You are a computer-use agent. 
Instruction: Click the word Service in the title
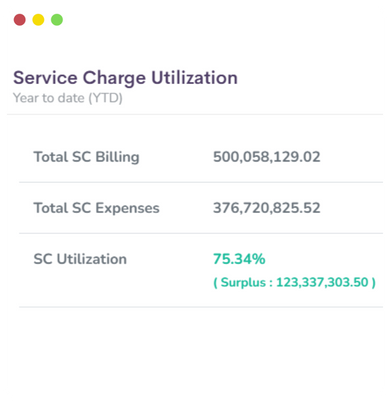pos(45,78)
